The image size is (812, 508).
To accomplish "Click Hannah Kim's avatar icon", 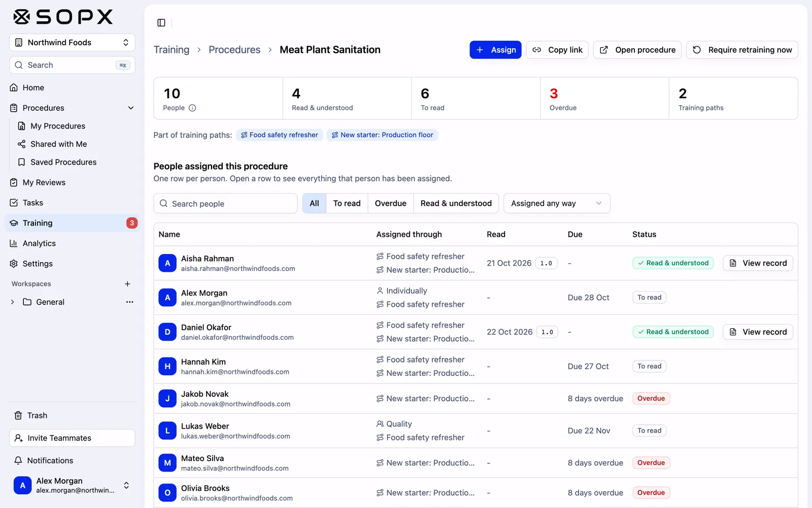I will [x=167, y=366].
